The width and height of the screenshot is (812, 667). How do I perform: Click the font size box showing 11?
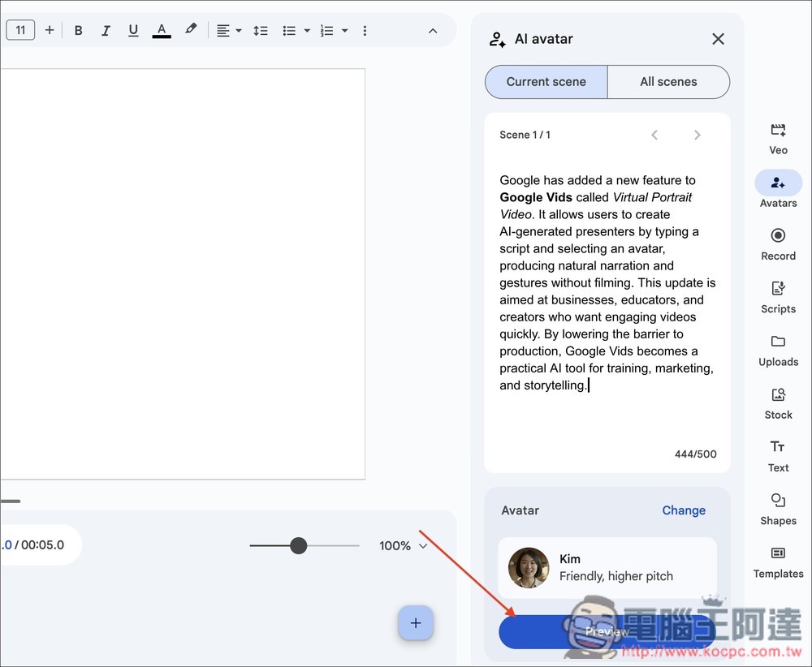[x=20, y=30]
